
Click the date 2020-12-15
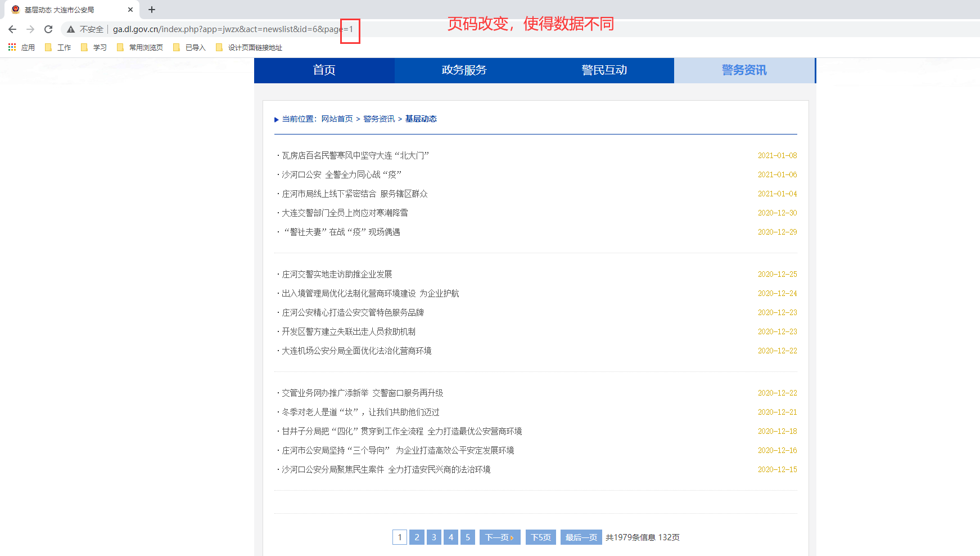777,469
